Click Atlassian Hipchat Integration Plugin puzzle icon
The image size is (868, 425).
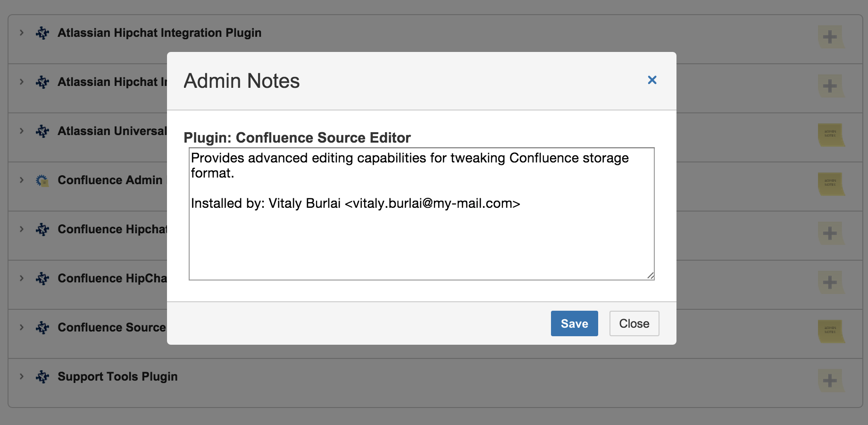click(x=42, y=33)
